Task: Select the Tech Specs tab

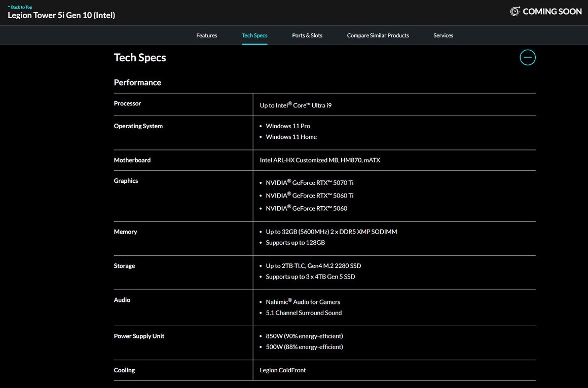Action: tap(254, 35)
